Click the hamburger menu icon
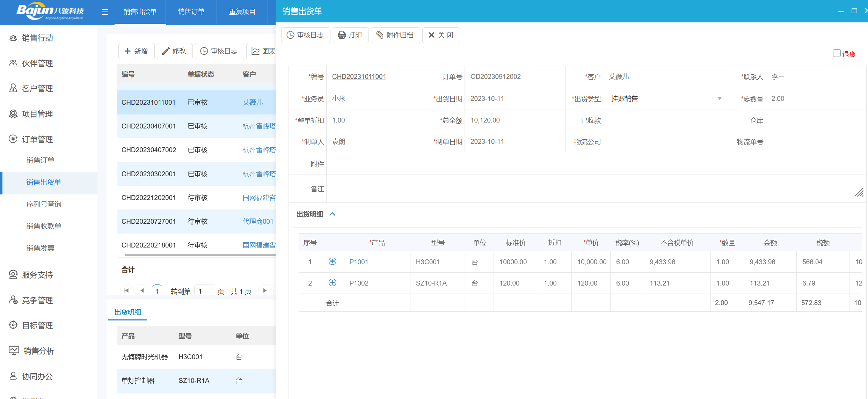 point(105,12)
